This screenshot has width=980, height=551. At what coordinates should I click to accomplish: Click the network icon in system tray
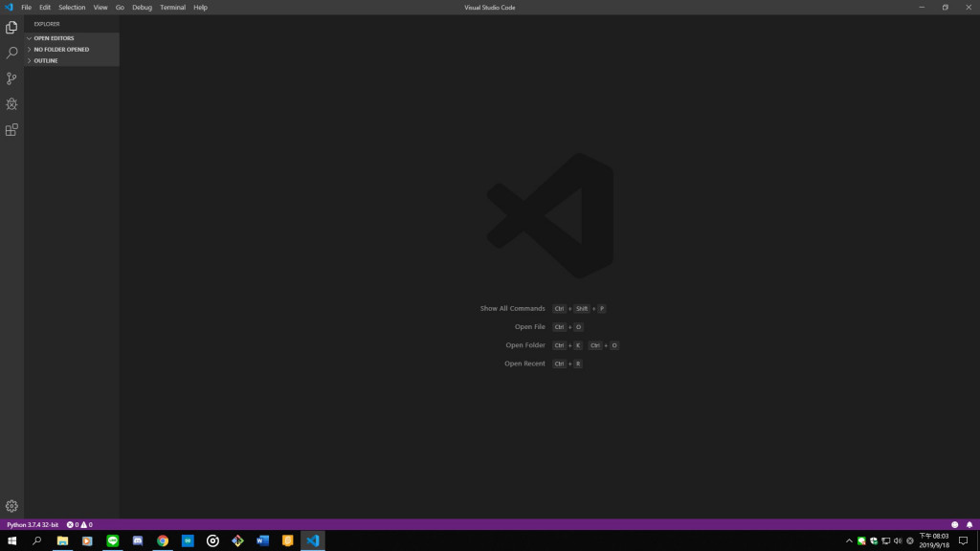(x=885, y=541)
